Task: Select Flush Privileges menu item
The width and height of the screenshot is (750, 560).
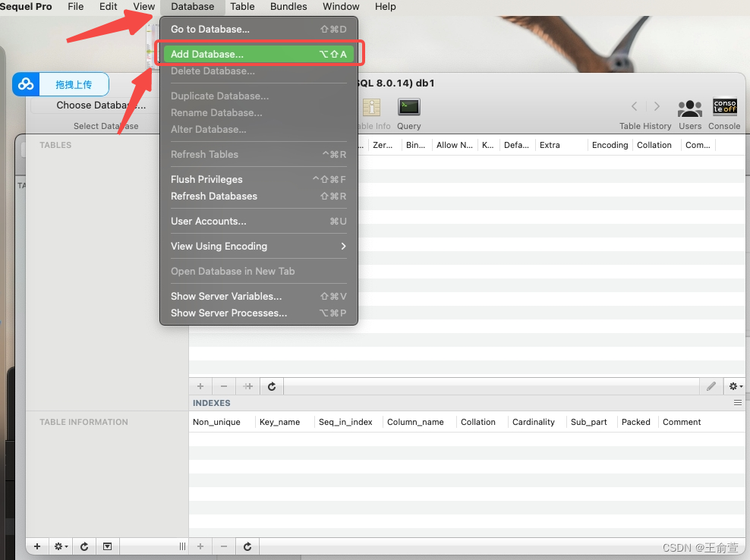Action: (x=259, y=179)
